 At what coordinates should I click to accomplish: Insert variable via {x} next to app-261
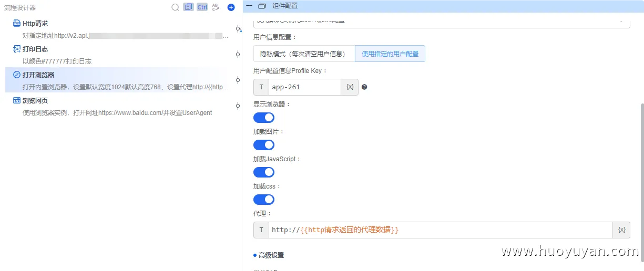point(350,87)
